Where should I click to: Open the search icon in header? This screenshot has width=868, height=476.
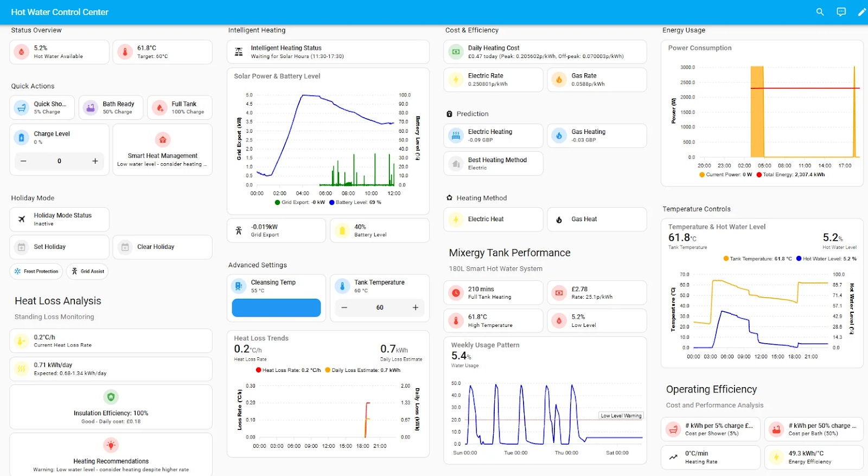click(820, 12)
